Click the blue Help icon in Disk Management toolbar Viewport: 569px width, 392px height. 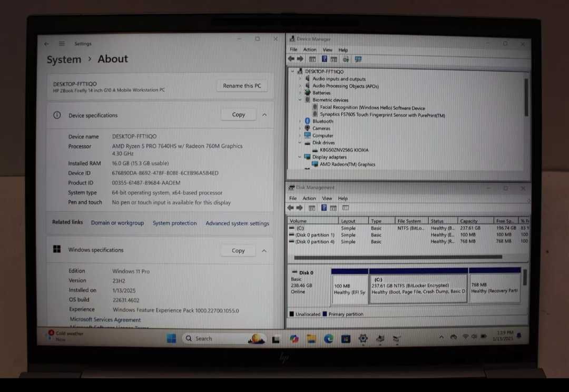pos(323,208)
